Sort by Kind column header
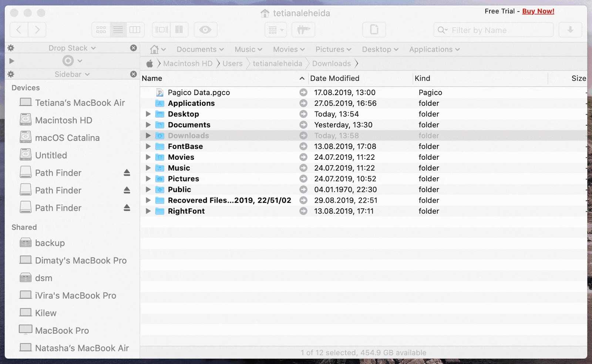The width and height of the screenshot is (592, 364). coord(480,78)
